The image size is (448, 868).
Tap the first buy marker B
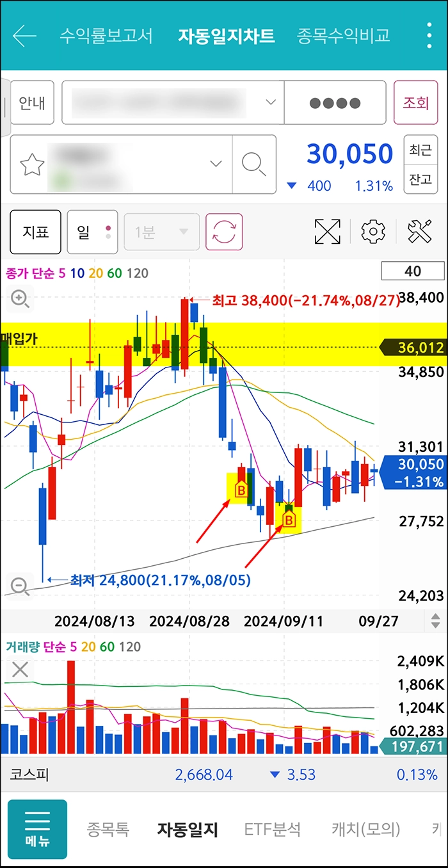[241, 490]
